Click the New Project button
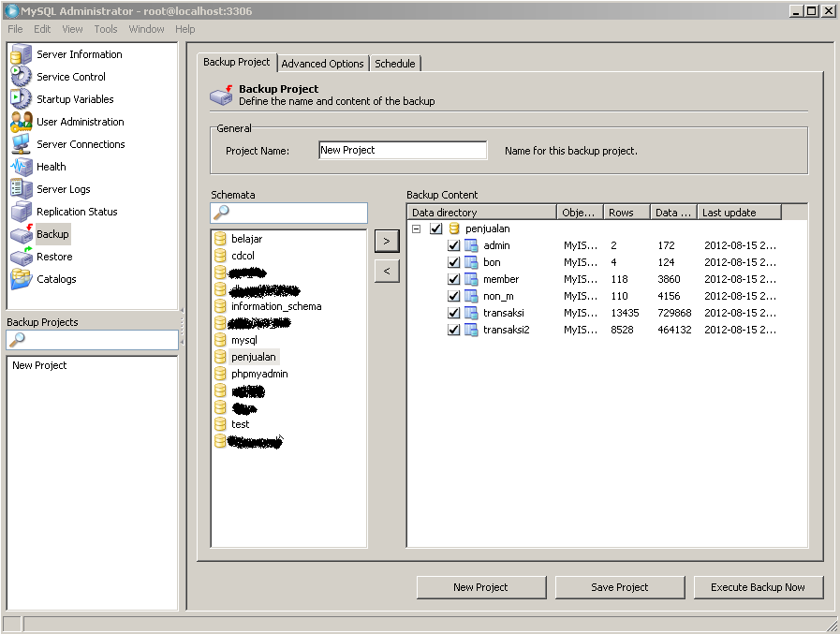Screen dimensions: 840x634 pos(481,587)
